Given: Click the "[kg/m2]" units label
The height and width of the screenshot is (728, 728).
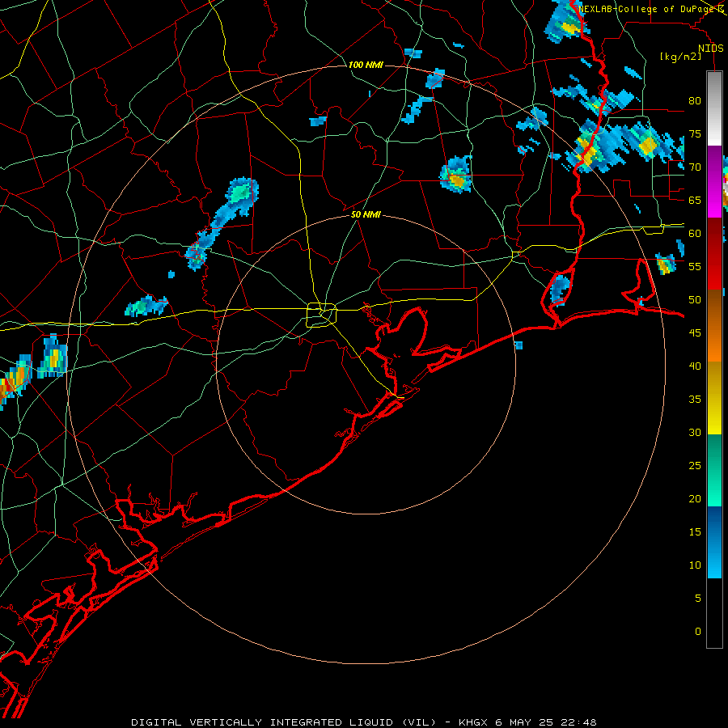Looking at the screenshot, I should [x=680, y=57].
